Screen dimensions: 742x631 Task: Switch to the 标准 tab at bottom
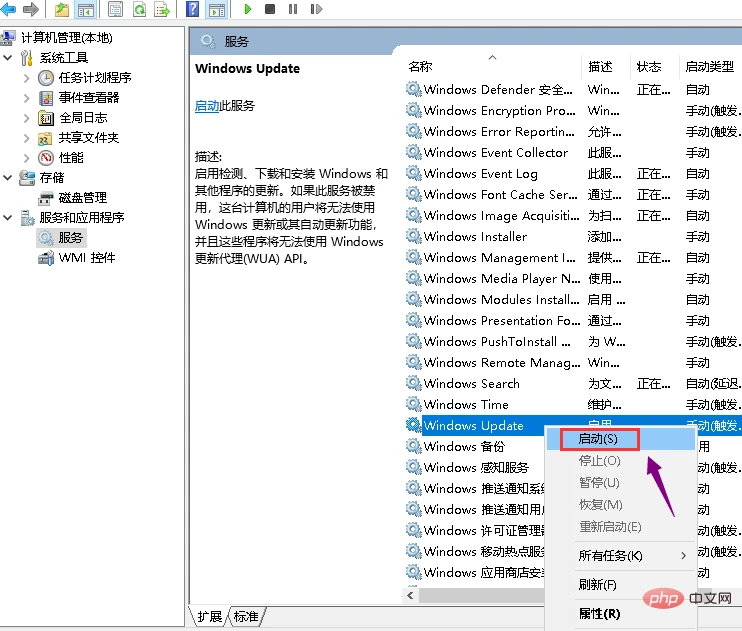click(245, 616)
